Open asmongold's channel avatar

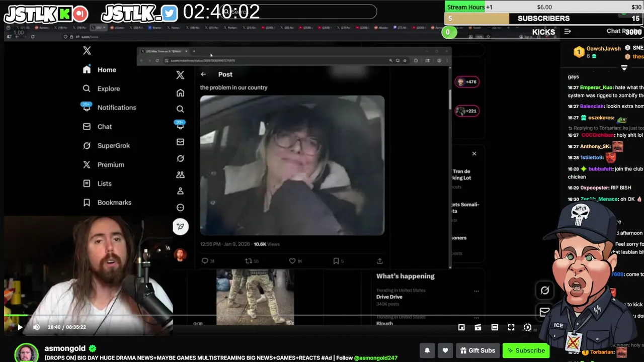(26, 353)
